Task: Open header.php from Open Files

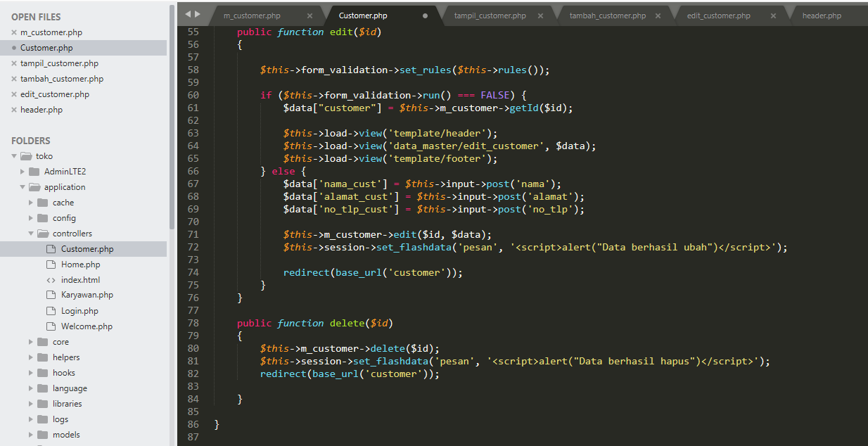Action: (x=42, y=110)
